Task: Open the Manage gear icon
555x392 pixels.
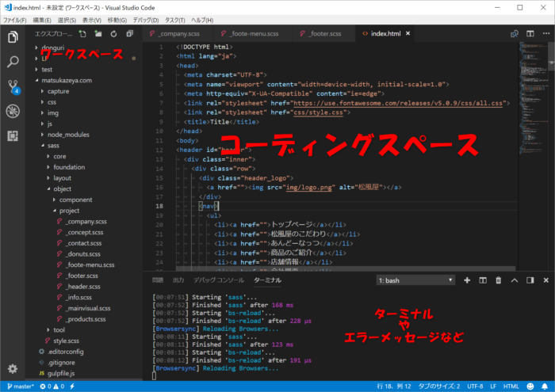Action: [x=13, y=368]
